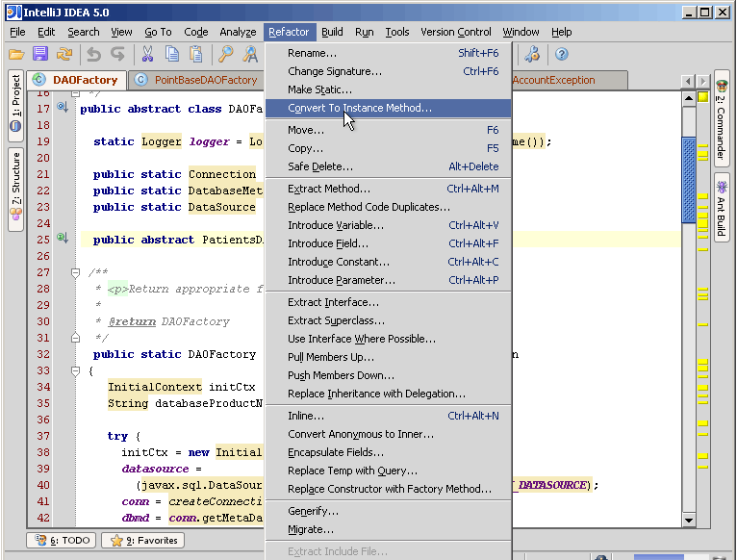Click the Copy documents icon
Viewport: 737px width, 560px height.
[x=172, y=55]
